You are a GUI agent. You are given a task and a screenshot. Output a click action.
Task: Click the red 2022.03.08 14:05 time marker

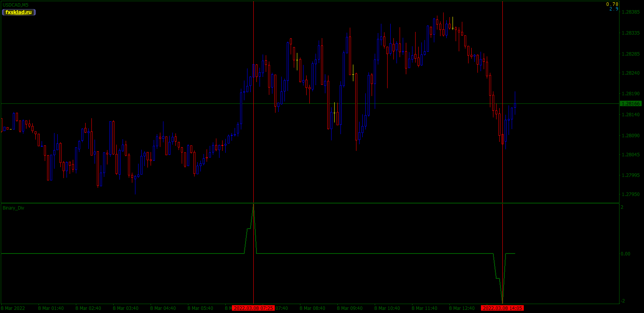(502, 308)
